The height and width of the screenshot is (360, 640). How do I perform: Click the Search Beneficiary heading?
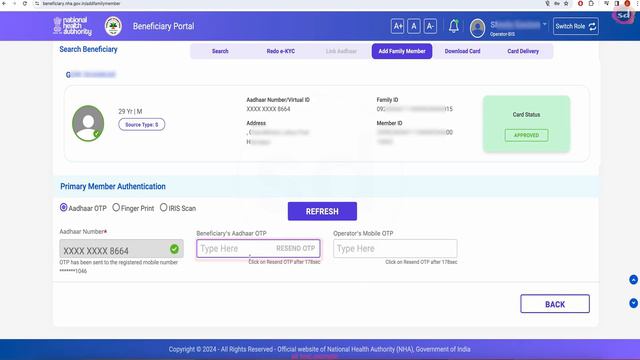tap(88, 49)
